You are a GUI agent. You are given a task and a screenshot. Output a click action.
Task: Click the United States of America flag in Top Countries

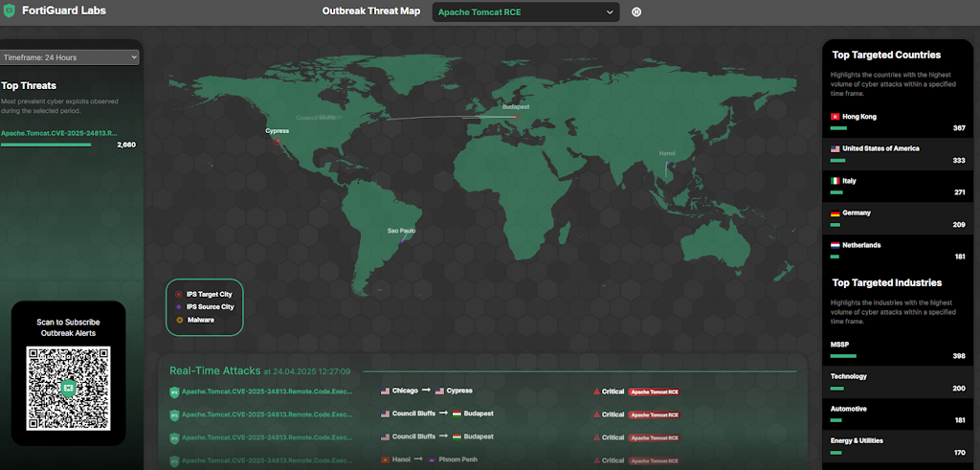click(835, 148)
